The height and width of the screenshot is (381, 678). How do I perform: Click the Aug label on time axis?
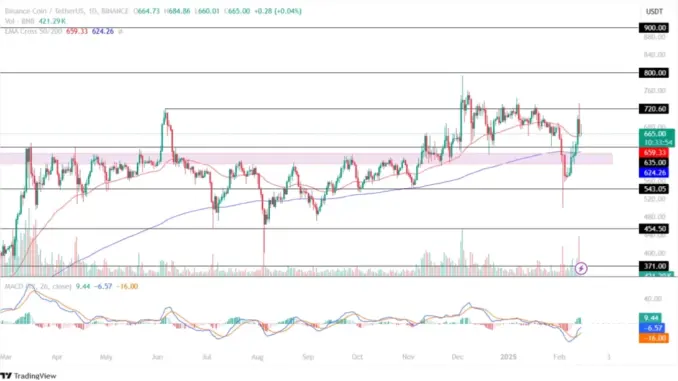pyautogui.click(x=257, y=357)
